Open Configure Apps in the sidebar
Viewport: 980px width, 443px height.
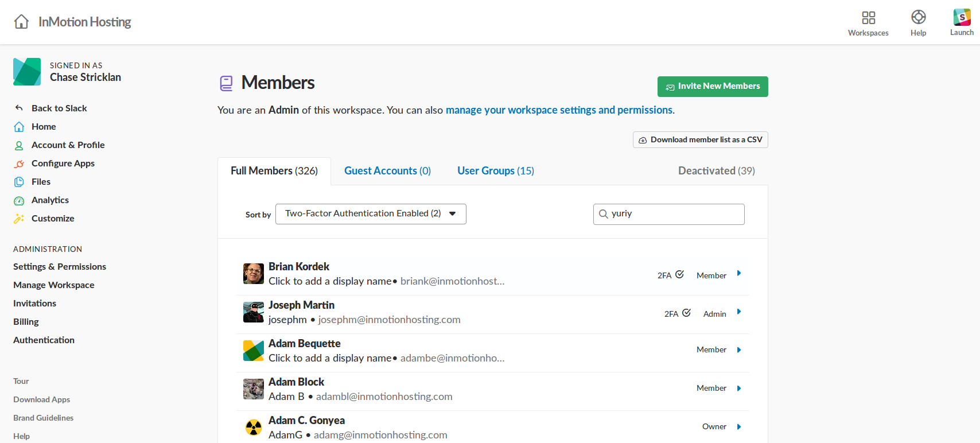click(x=63, y=164)
